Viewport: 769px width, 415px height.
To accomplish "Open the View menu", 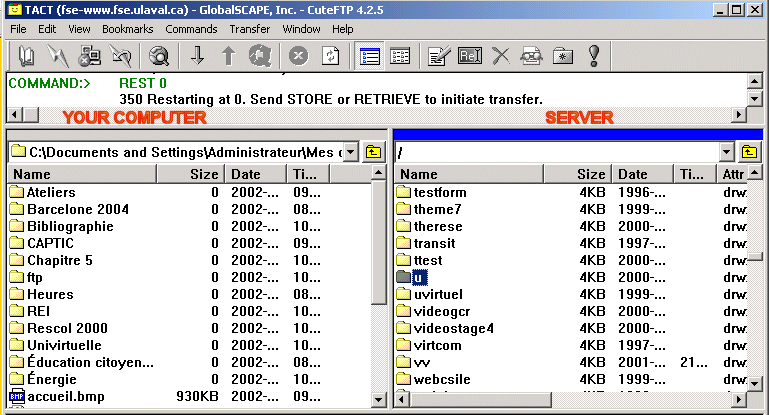I will click(x=79, y=29).
